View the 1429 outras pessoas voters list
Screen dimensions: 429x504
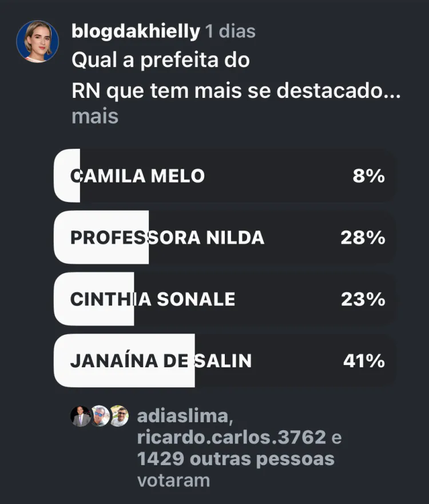236,459
